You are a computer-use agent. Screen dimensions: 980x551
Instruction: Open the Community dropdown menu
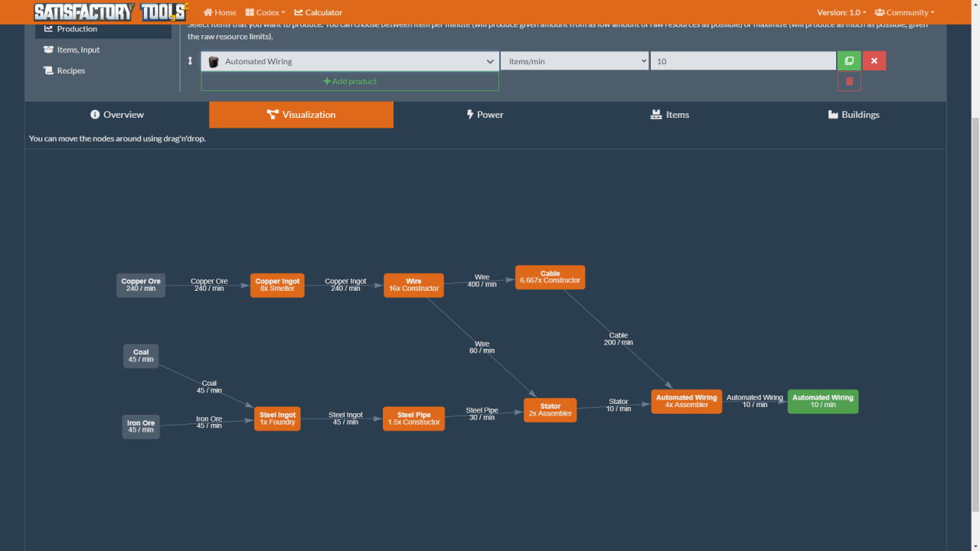904,12
